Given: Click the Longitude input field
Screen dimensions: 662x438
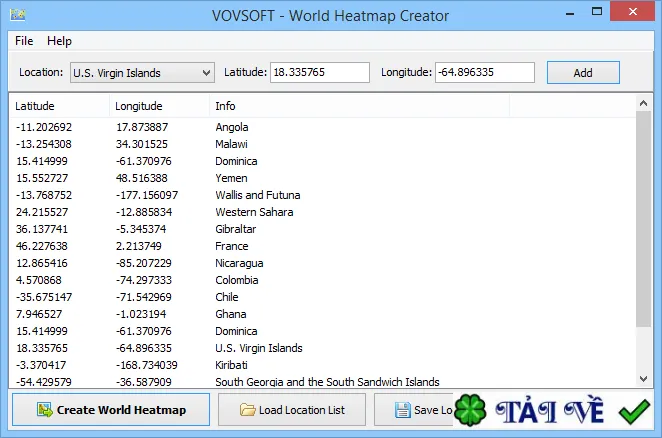Looking at the screenshot, I should point(485,72).
